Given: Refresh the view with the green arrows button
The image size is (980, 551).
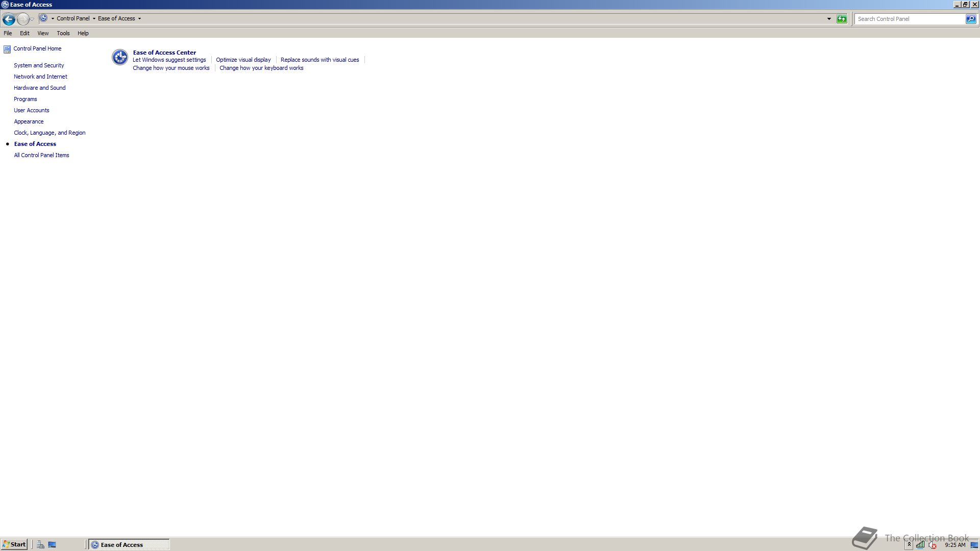Looking at the screenshot, I should (842, 19).
